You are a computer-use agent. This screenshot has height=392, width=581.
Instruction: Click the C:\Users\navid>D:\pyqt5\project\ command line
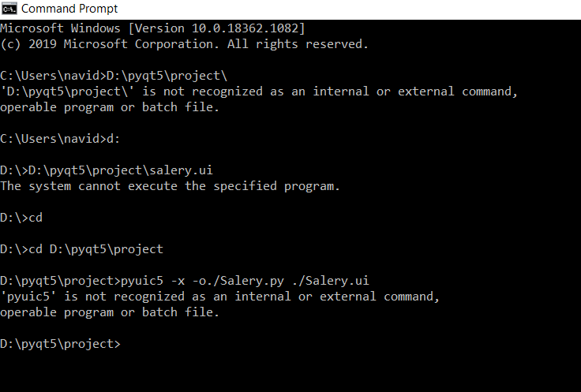pyautogui.click(x=114, y=76)
